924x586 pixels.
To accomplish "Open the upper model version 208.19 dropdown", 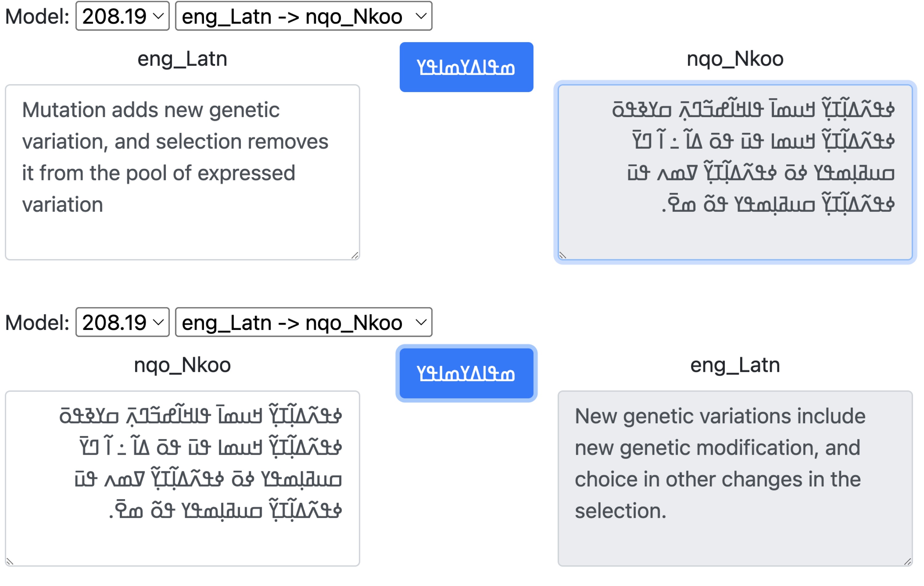I will [x=122, y=16].
